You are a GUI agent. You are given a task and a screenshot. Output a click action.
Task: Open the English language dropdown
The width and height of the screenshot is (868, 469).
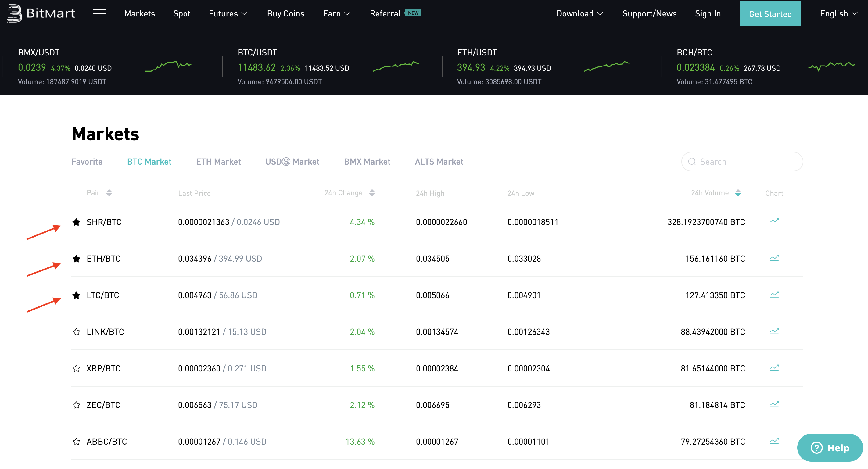tap(838, 13)
